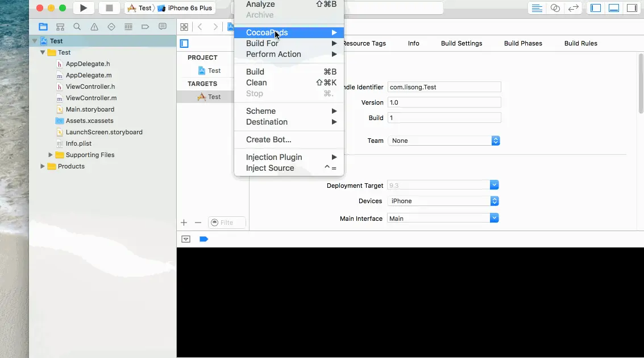
Task: Hide the project and targets list sidebar
Action: pos(184,43)
